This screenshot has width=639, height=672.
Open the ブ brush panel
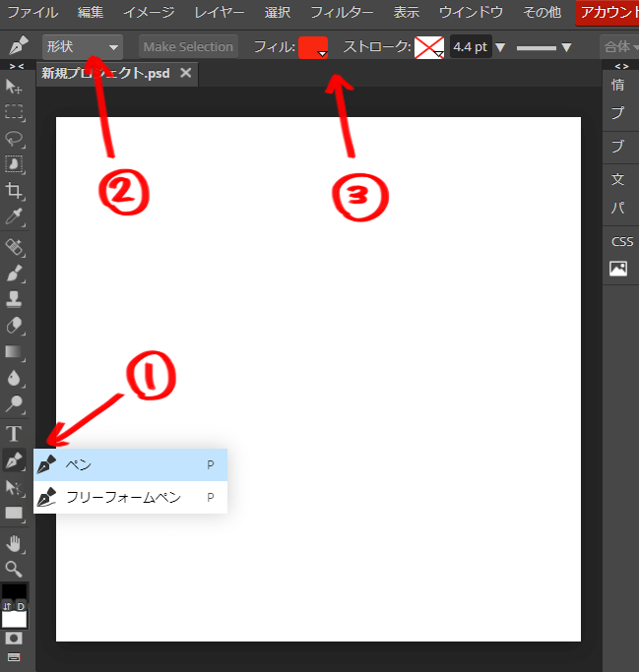(618, 147)
